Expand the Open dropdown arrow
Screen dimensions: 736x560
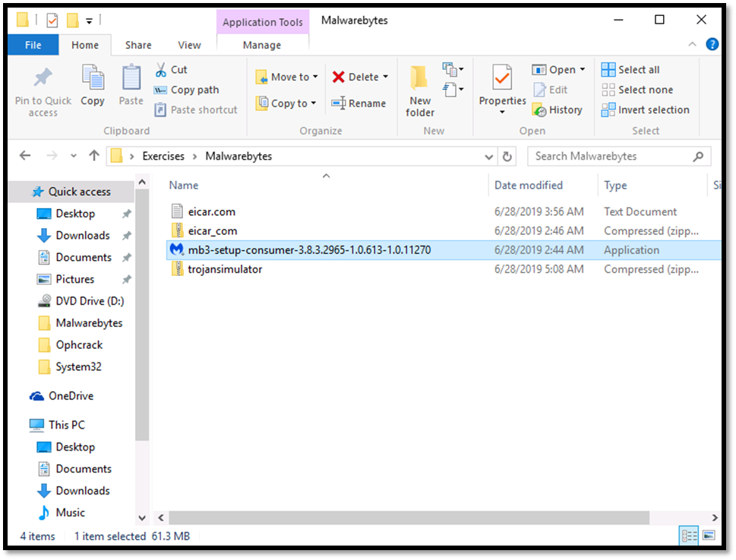tap(583, 69)
